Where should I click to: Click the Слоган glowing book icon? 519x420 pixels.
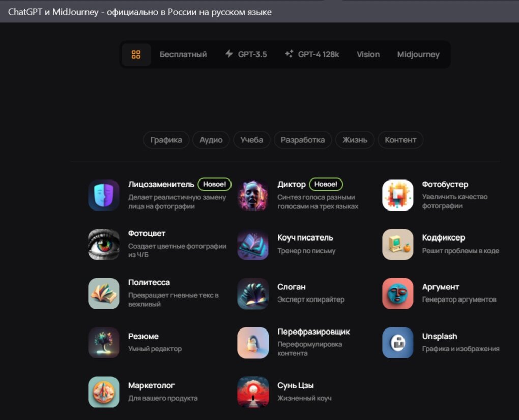point(253,293)
